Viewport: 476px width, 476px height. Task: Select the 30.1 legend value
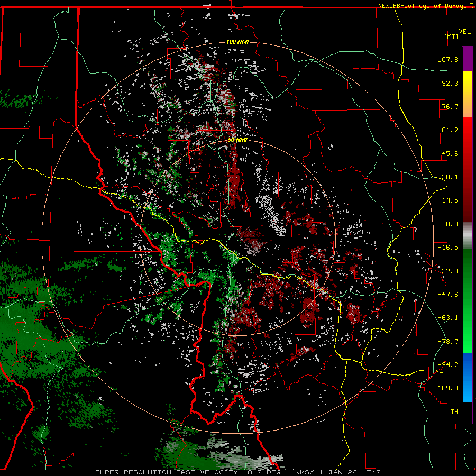(450, 177)
